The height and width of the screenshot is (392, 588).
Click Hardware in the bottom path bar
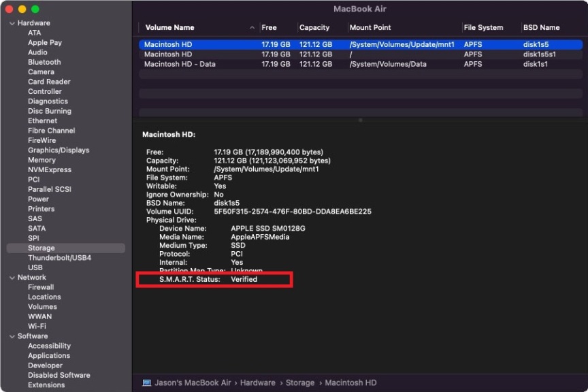257,382
